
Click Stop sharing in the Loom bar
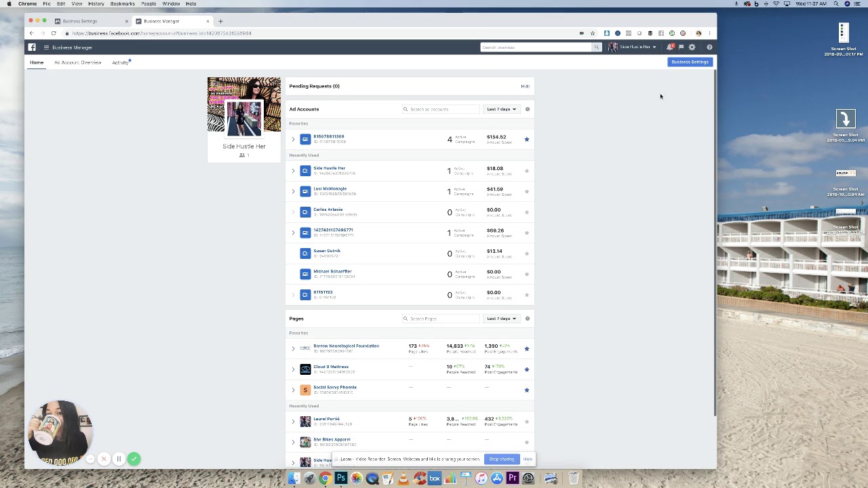pyautogui.click(x=502, y=460)
